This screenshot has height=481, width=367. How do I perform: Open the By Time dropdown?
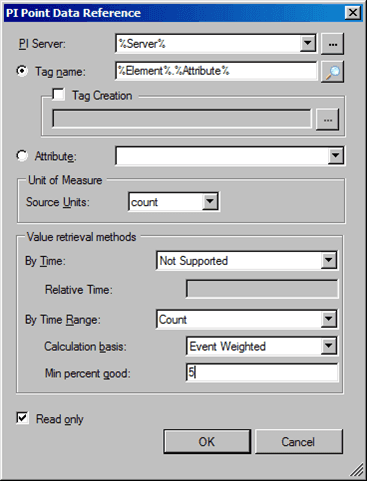click(x=329, y=260)
